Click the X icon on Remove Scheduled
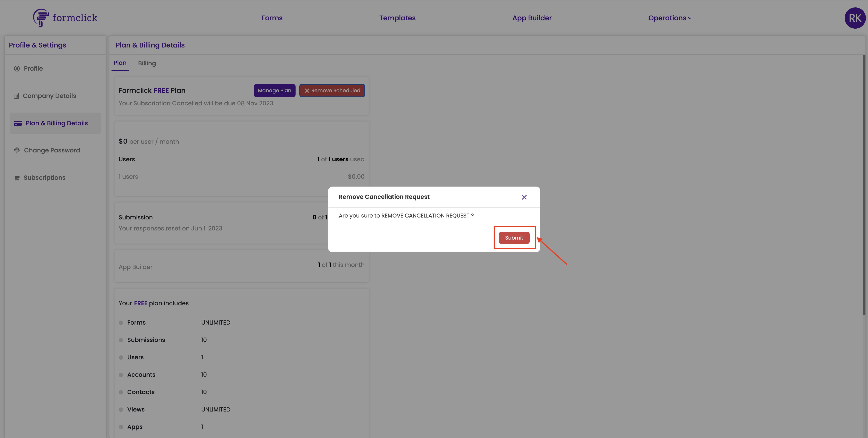Viewport: 868px width, 438px height. point(307,91)
